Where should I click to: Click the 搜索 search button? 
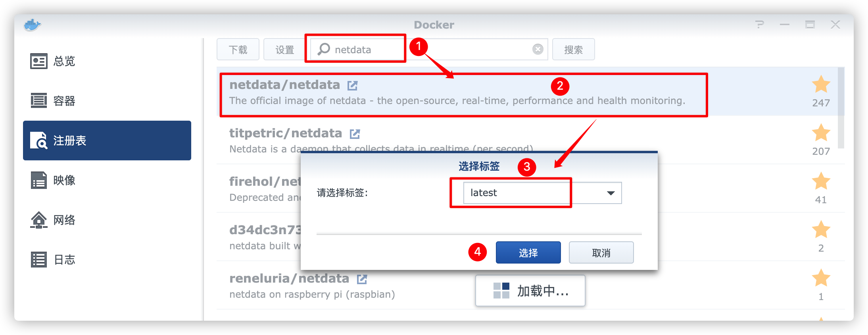tap(573, 49)
